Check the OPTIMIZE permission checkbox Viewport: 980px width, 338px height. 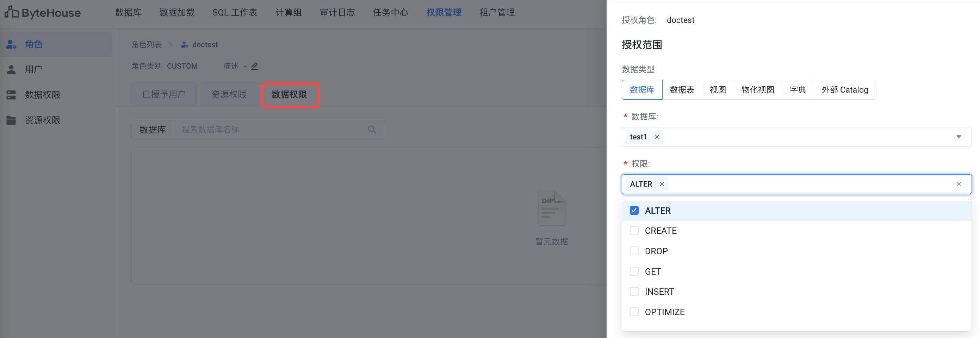click(634, 312)
